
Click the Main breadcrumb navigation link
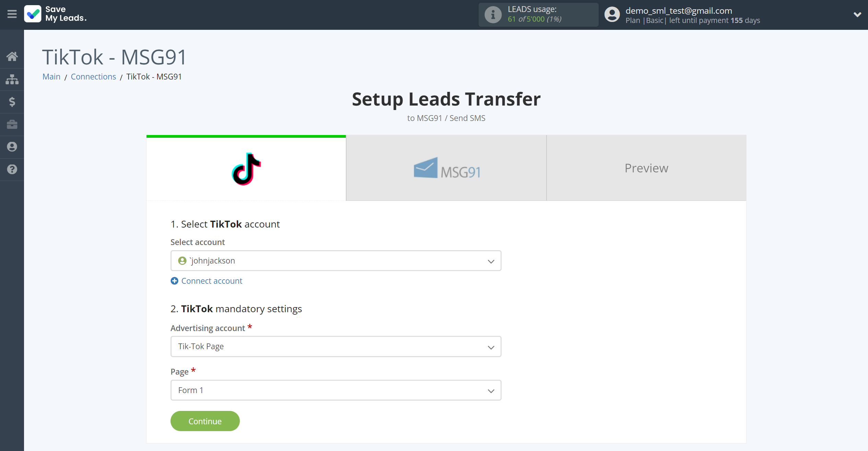[x=52, y=76]
